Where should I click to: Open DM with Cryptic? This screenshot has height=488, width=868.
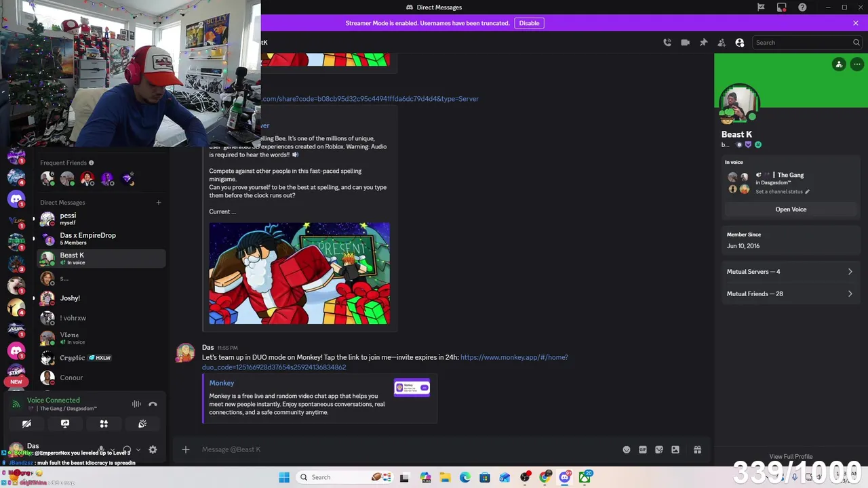[x=100, y=358]
